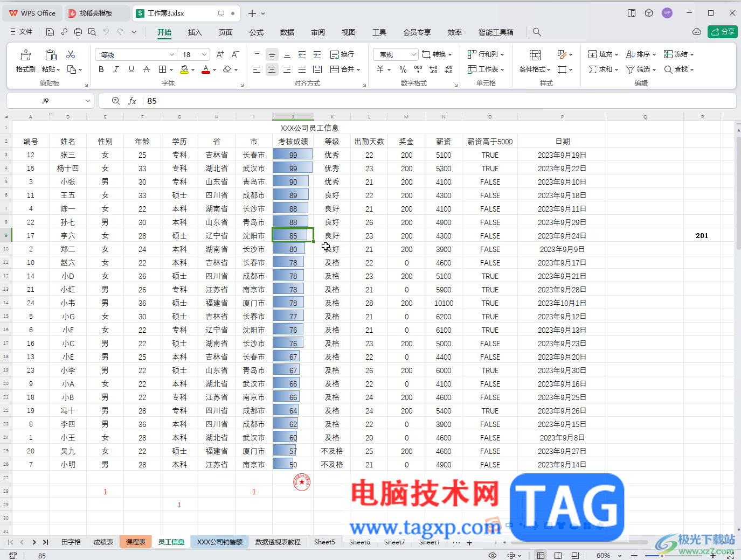Toggle italic formatting
The image size is (741, 560).
click(x=116, y=69)
